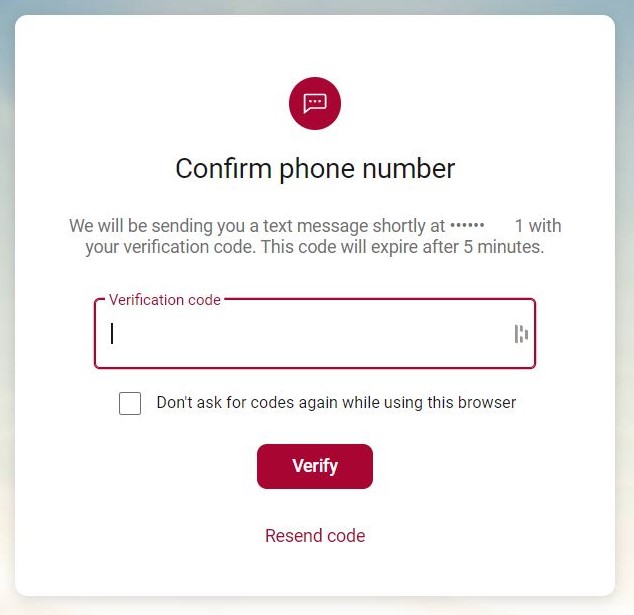Click the visible last digit of phone number
The width and height of the screenshot is (634, 615).
coord(519,227)
